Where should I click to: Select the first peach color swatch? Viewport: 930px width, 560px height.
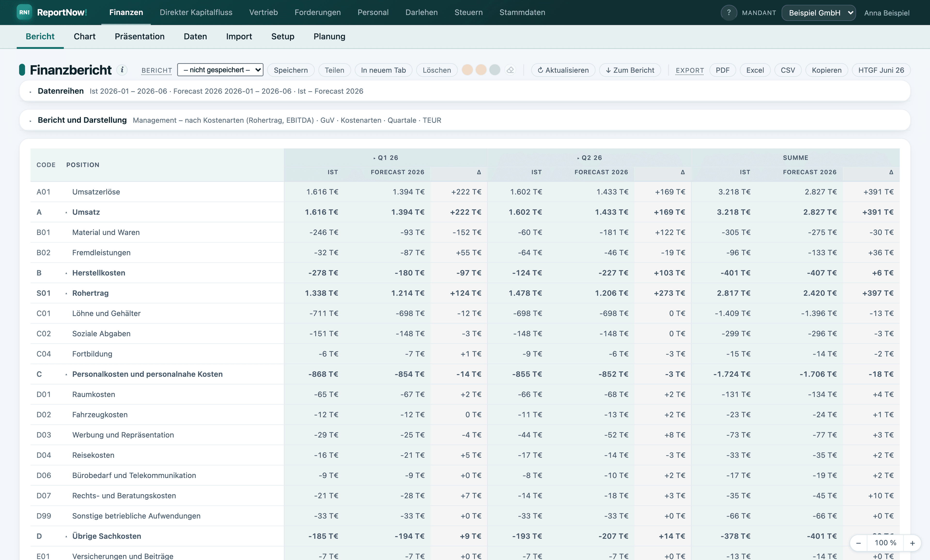click(x=467, y=70)
